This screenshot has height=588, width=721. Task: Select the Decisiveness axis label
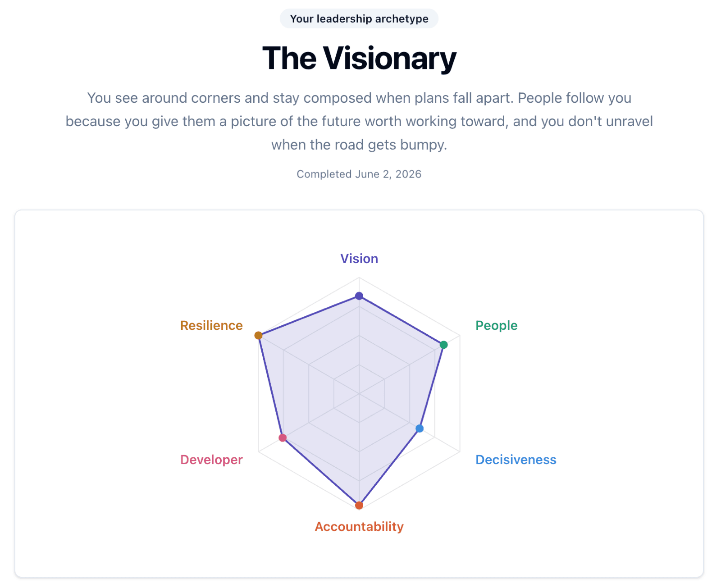pyautogui.click(x=516, y=460)
